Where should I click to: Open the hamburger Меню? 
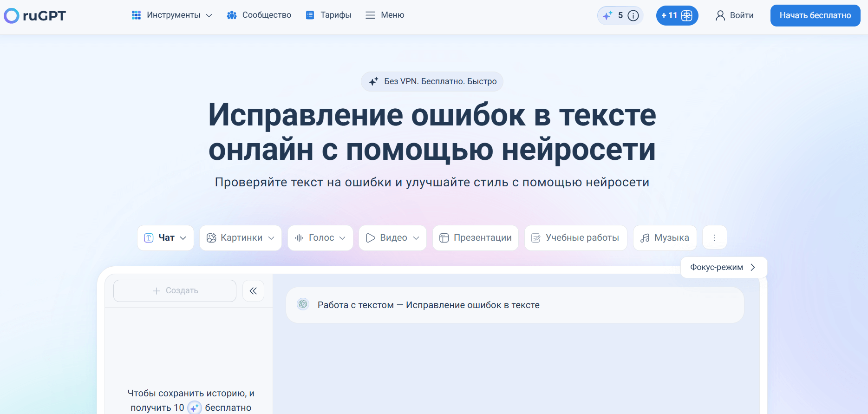click(x=385, y=15)
